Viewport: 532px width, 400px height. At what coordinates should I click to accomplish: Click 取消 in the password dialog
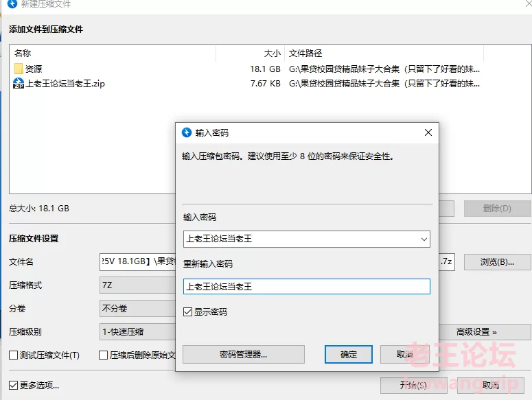coord(405,355)
